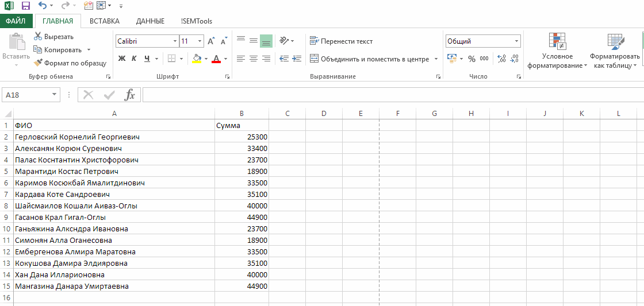The width and height of the screenshot is (644, 306).
Task: Open Alignment (Выравнивание) dialog launcher
Action: tap(438, 76)
